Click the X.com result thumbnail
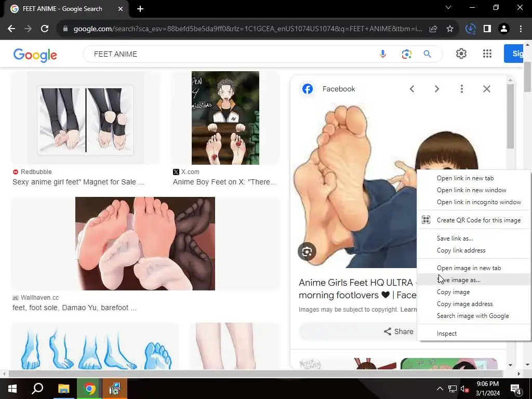532x399 pixels. tap(225, 118)
